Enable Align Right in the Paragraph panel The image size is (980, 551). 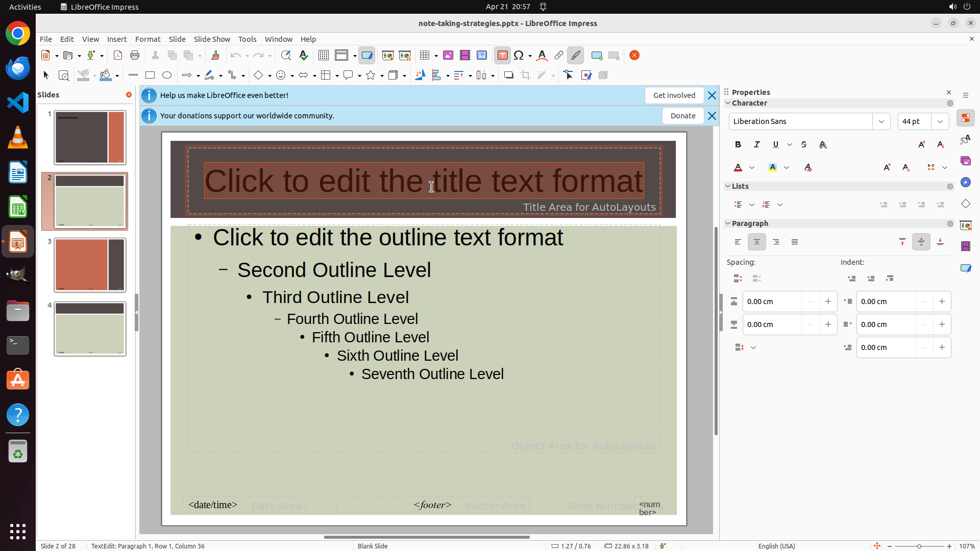[x=776, y=242]
